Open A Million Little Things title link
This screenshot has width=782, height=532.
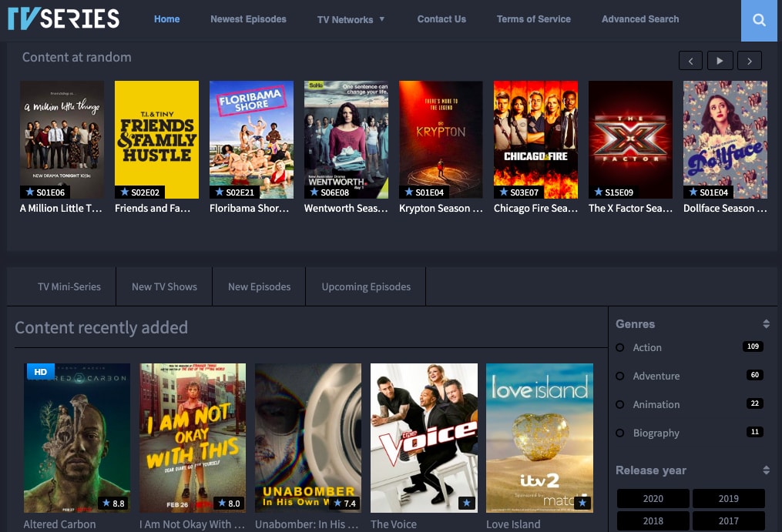point(61,209)
